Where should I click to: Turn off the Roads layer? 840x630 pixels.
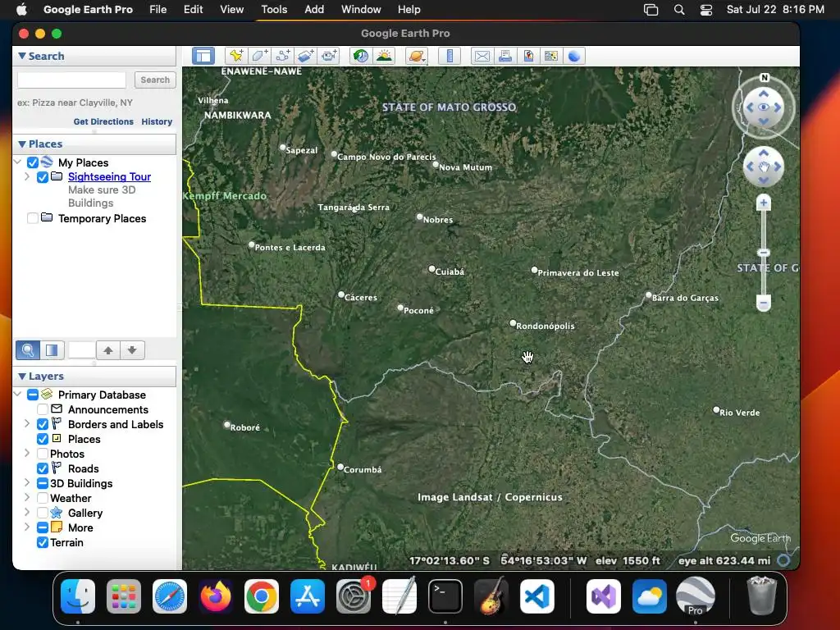click(x=43, y=468)
